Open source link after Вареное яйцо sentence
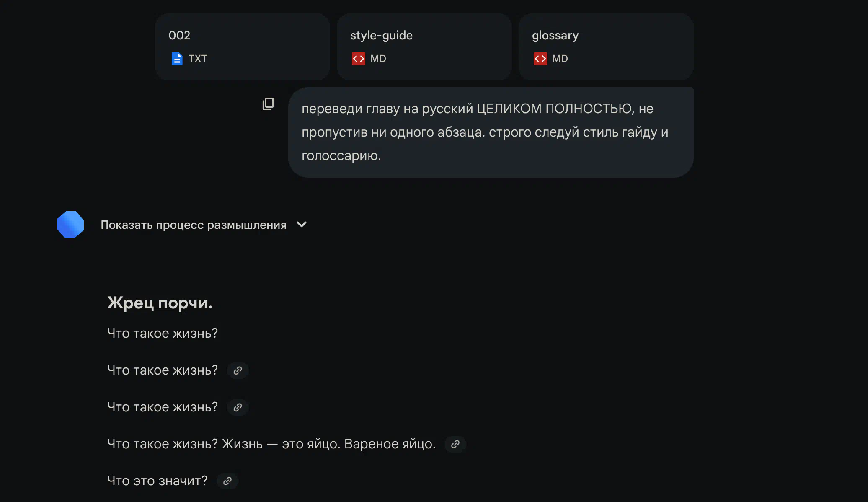 pyautogui.click(x=455, y=444)
